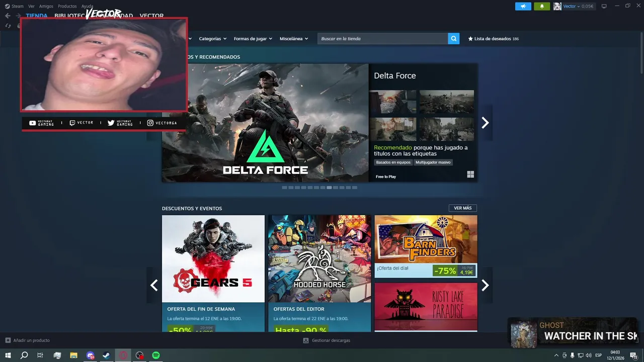The height and width of the screenshot is (362, 644).
Task: Open the Windows notification center
Action: click(633, 355)
